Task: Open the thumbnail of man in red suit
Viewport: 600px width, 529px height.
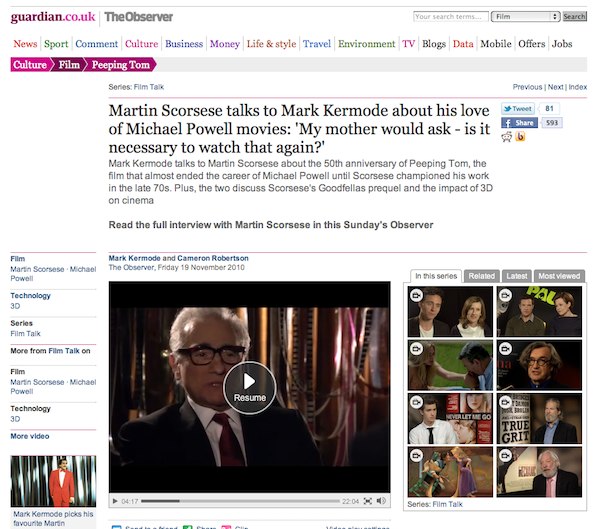Action: click(53, 481)
